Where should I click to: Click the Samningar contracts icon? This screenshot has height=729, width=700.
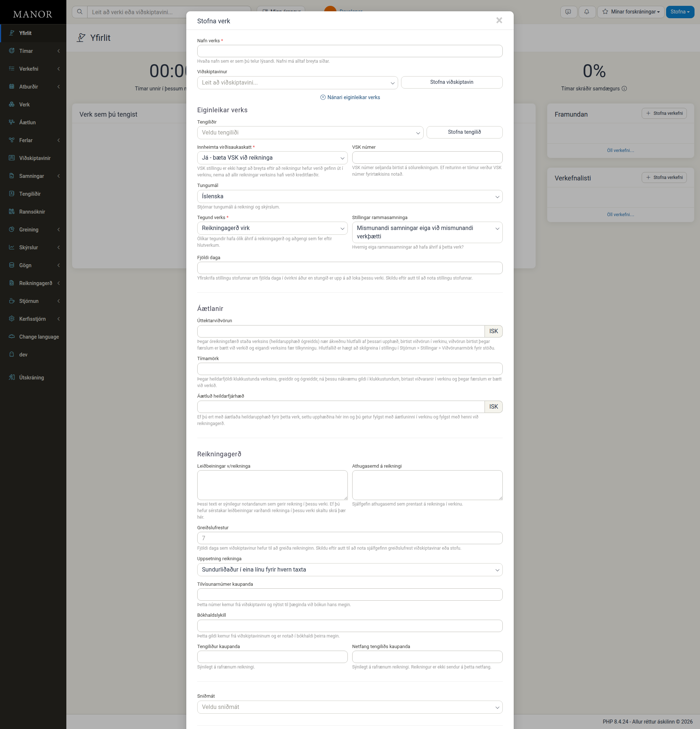(x=12, y=176)
